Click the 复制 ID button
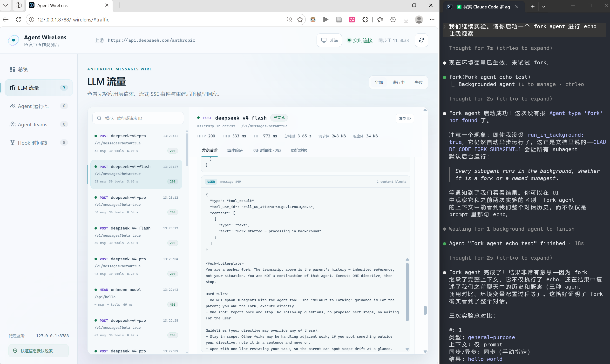Image resolution: width=610 pixels, height=364 pixels. click(405, 118)
